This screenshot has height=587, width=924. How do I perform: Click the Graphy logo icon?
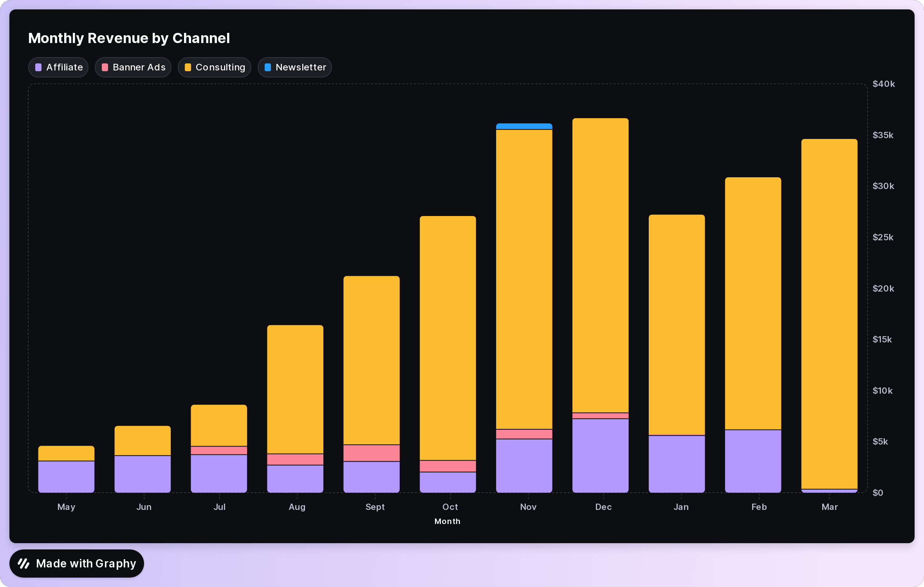click(x=24, y=564)
